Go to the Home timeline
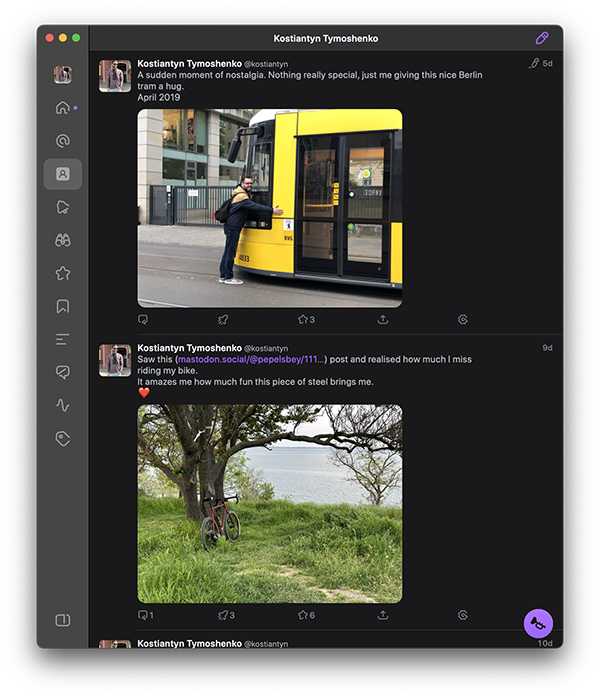This screenshot has width=600, height=697. [x=63, y=108]
